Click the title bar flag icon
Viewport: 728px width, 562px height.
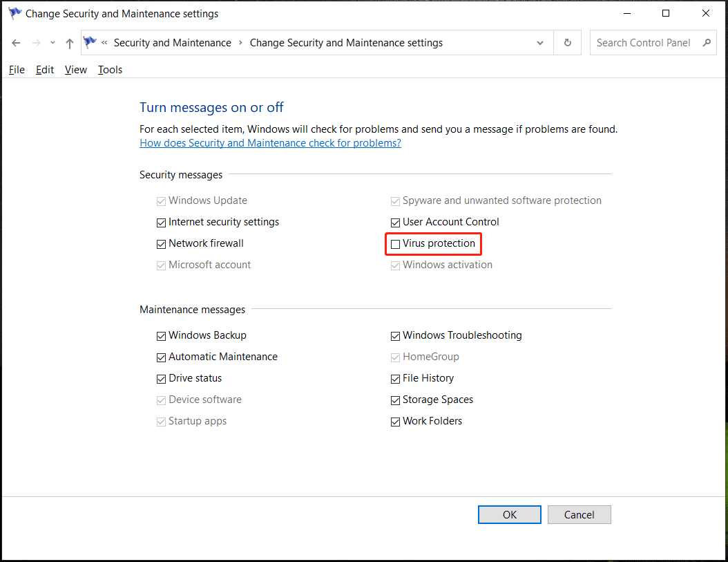point(15,13)
